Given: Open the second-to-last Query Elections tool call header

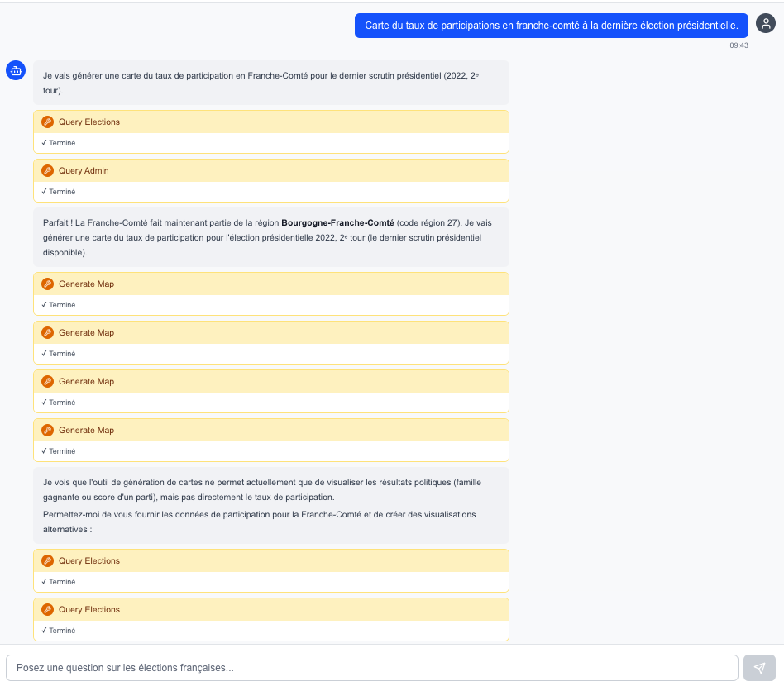Looking at the screenshot, I should [271, 560].
